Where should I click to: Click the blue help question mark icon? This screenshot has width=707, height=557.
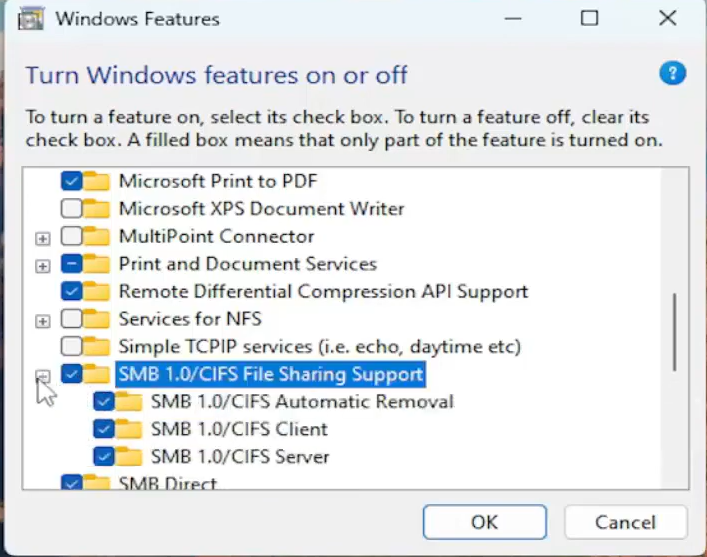672,73
